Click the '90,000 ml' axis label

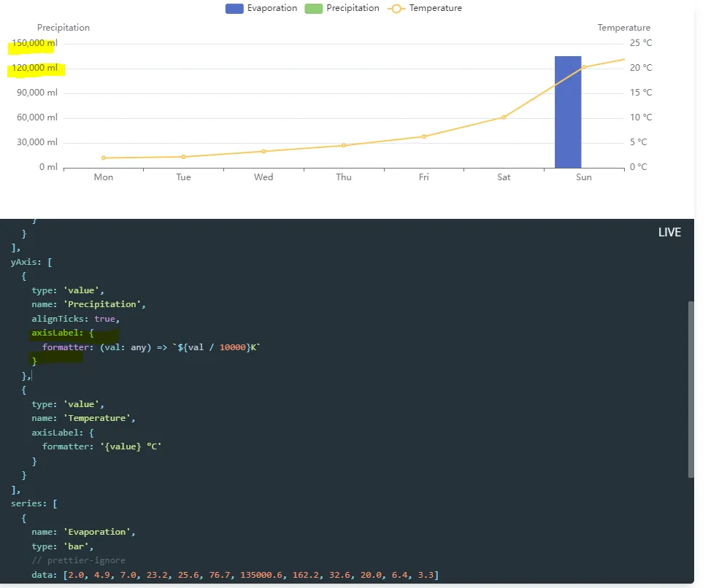click(37, 93)
